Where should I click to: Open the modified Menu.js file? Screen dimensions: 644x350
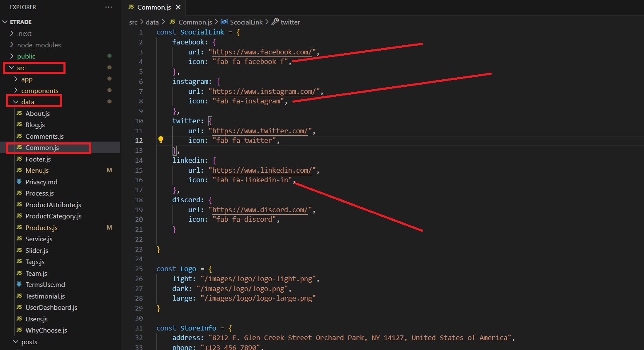click(37, 170)
